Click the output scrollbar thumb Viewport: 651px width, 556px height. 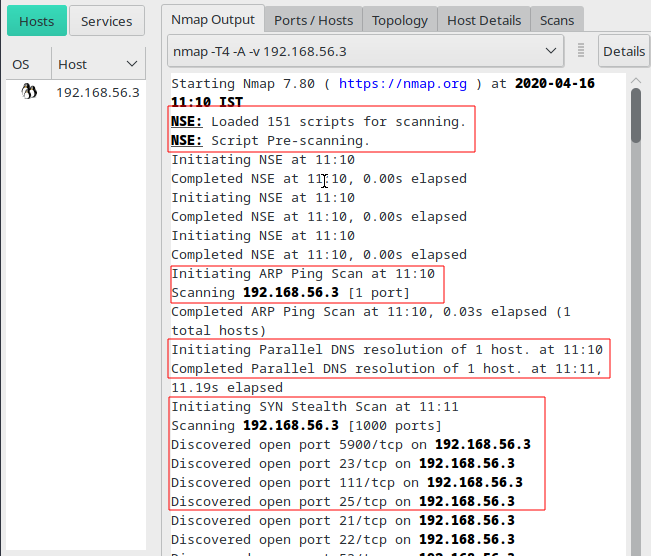[636, 115]
